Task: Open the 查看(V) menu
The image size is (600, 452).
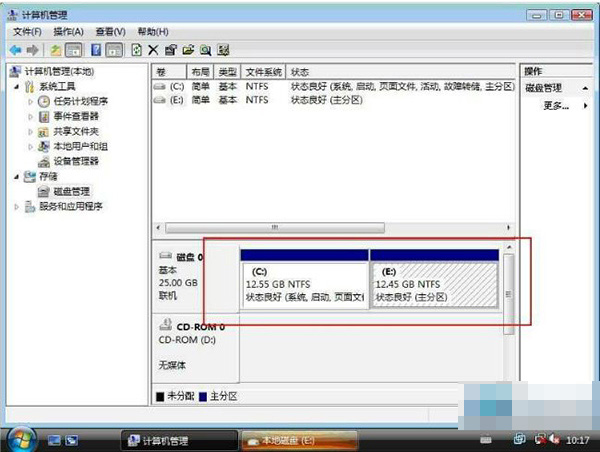Action: click(x=110, y=32)
